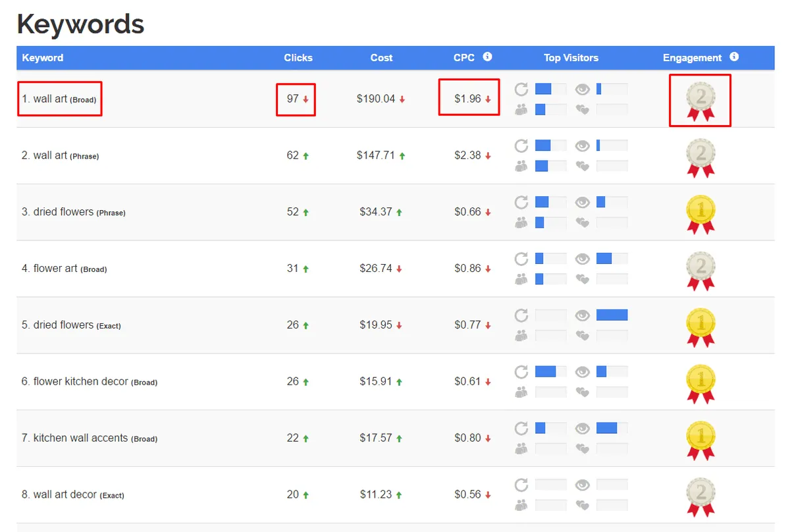Image resolution: width=790 pixels, height=532 pixels.
Task: Sort table by Cost column header
Action: [381, 58]
